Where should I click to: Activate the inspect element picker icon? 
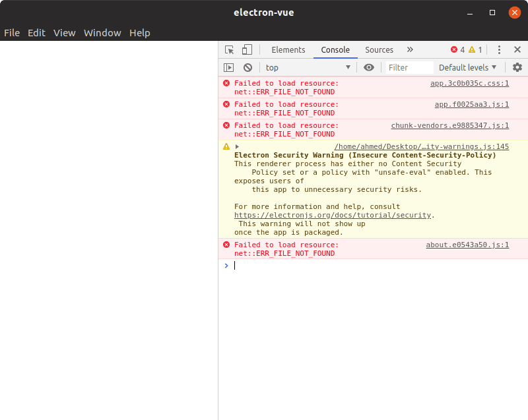point(229,49)
